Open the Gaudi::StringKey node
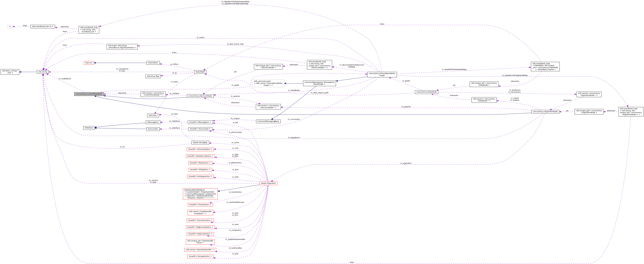 (200, 142)
